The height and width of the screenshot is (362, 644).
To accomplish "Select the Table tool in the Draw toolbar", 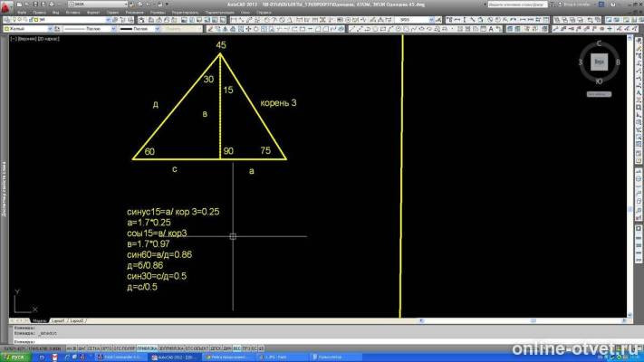I will tap(483, 29).
